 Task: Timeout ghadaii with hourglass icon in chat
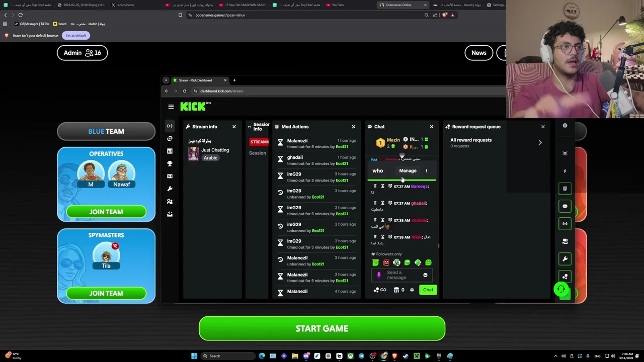[382, 203]
